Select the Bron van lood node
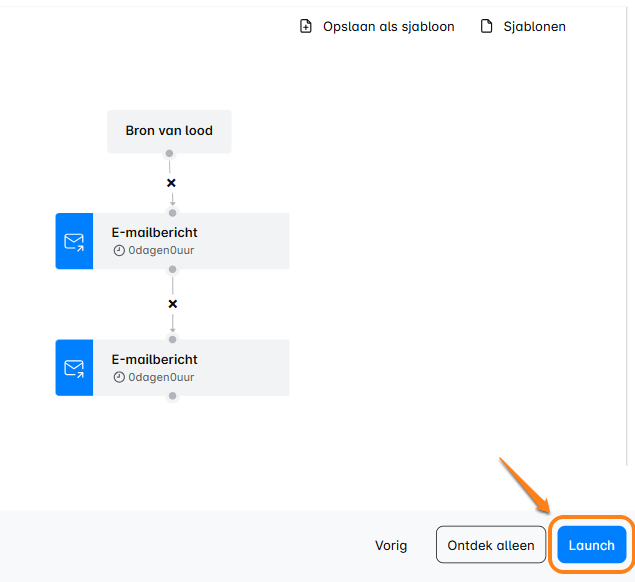Viewport: 635px width, 582px height. tap(169, 131)
